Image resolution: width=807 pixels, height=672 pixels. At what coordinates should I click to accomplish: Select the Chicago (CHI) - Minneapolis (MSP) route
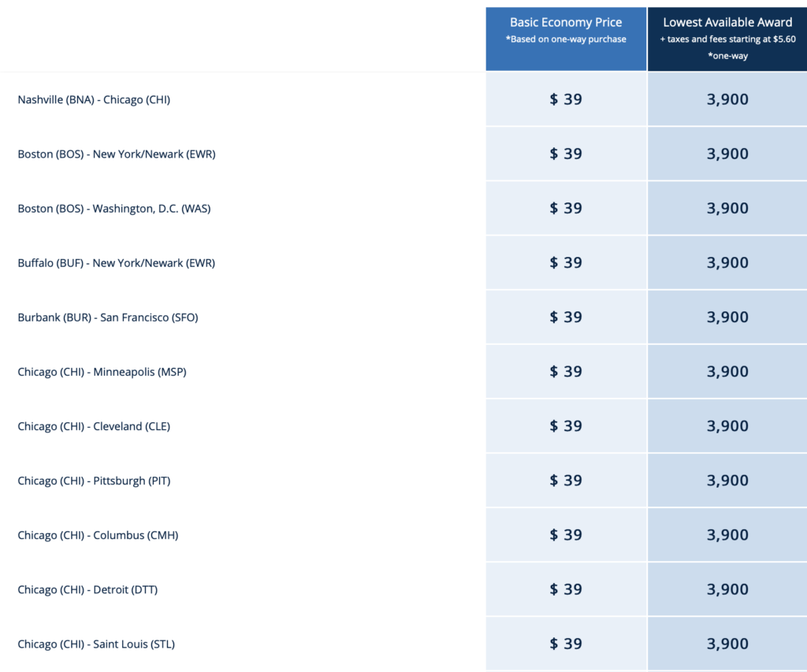pyautogui.click(x=102, y=371)
